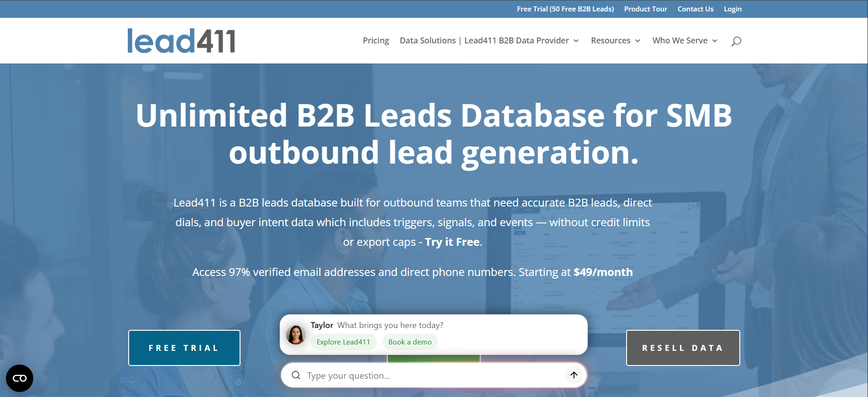Screen dimensions: 868x397
Task: Click the magnifier icon in the chat box
Action: click(x=296, y=375)
